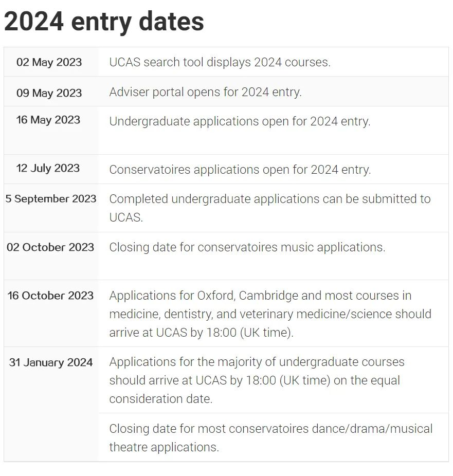The height and width of the screenshot is (476, 453).
Task: Click 'Applications for the majority of undergraduate courses'
Action: click(x=257, y=362)
